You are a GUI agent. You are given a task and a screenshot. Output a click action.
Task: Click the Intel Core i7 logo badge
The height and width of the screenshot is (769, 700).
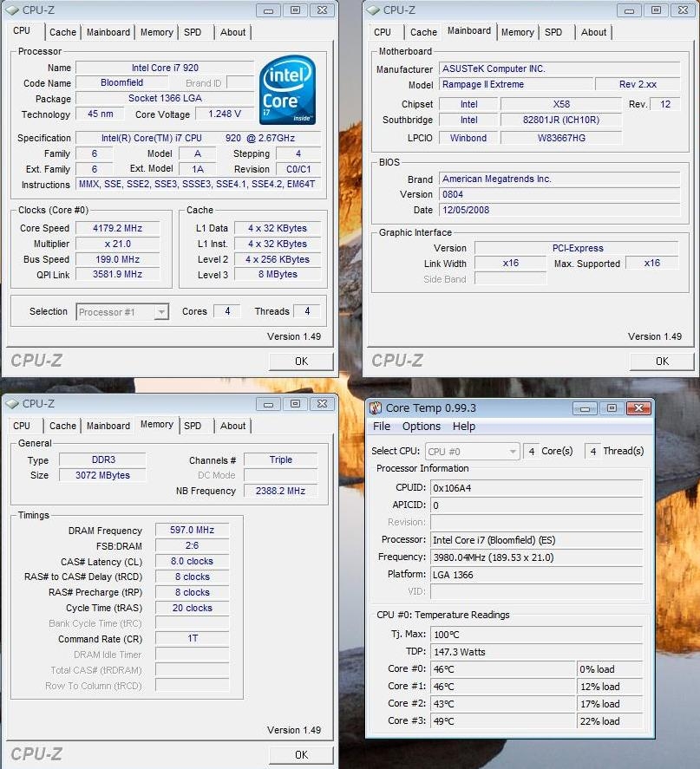[x=287, y=89]
